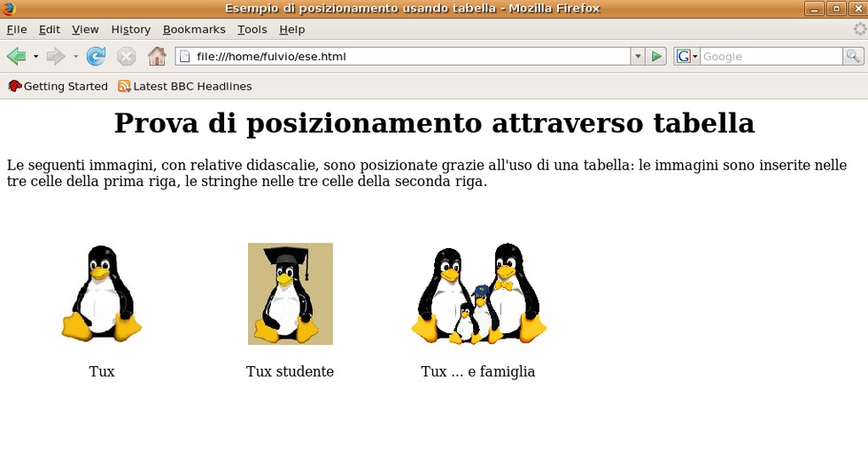Open the Edit menu
Image resolution: width=868 pixels, height=452 pixels.
[x=50, y=29]
